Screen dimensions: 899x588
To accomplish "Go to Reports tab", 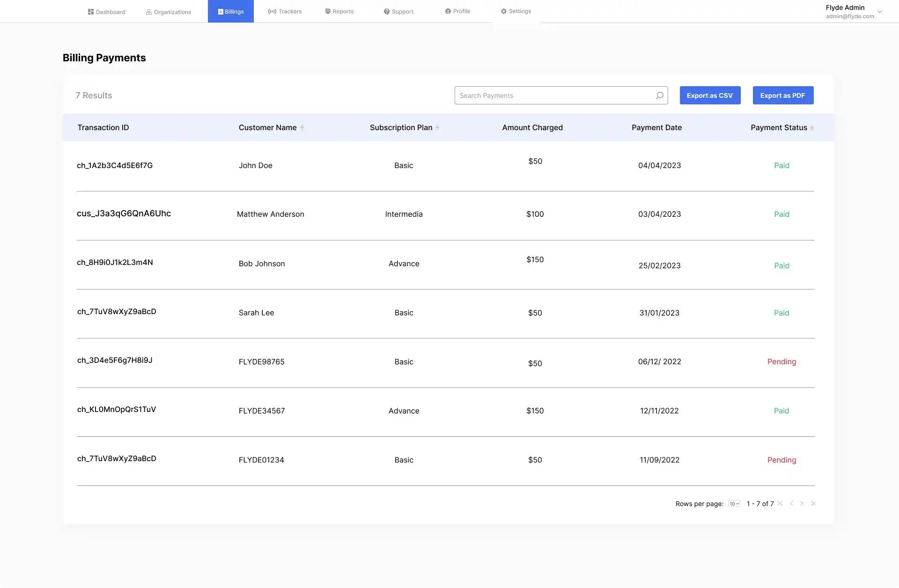I will coord(339,11).
